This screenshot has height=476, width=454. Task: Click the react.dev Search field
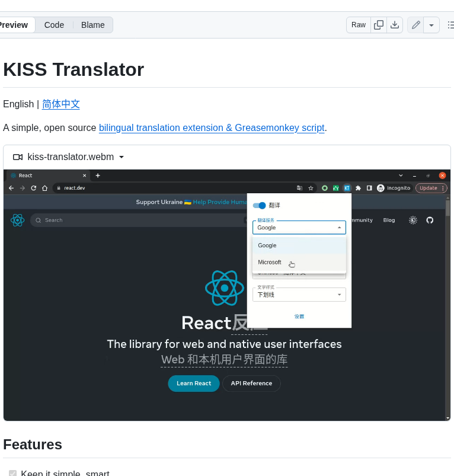[x=139, y=221]
